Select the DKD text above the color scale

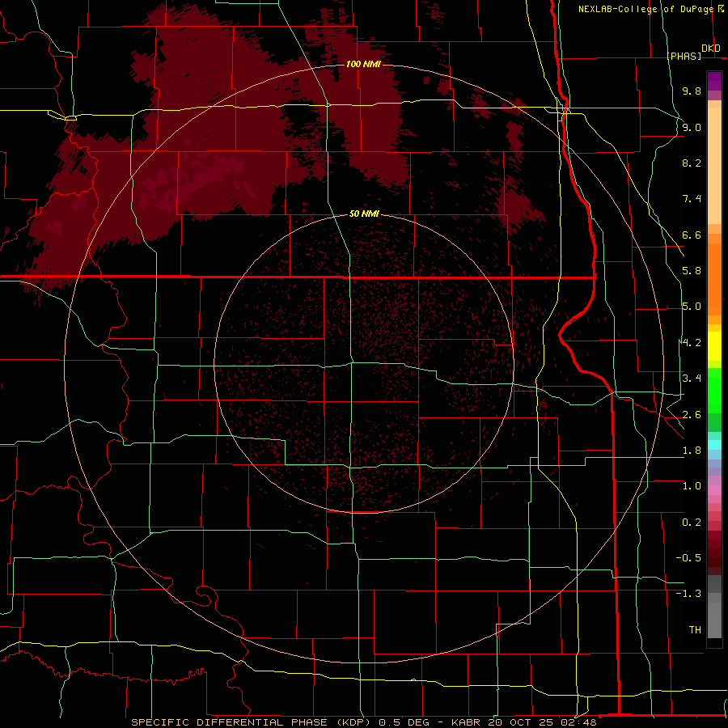(711, 49)
